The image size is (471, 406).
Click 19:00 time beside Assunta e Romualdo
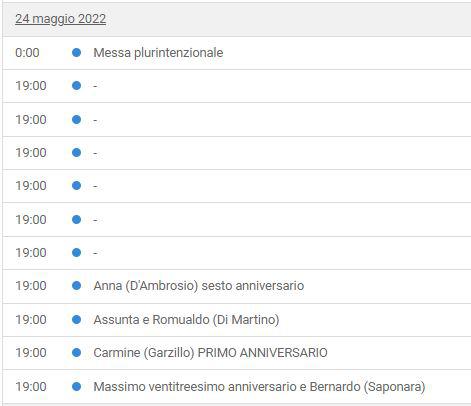point(31,319)
